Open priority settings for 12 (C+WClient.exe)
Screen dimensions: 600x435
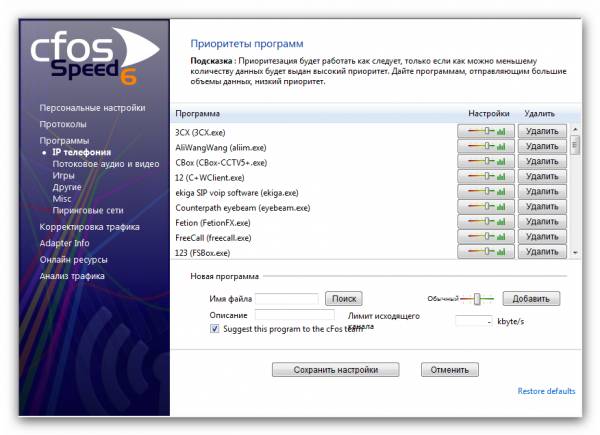[486, 176]
